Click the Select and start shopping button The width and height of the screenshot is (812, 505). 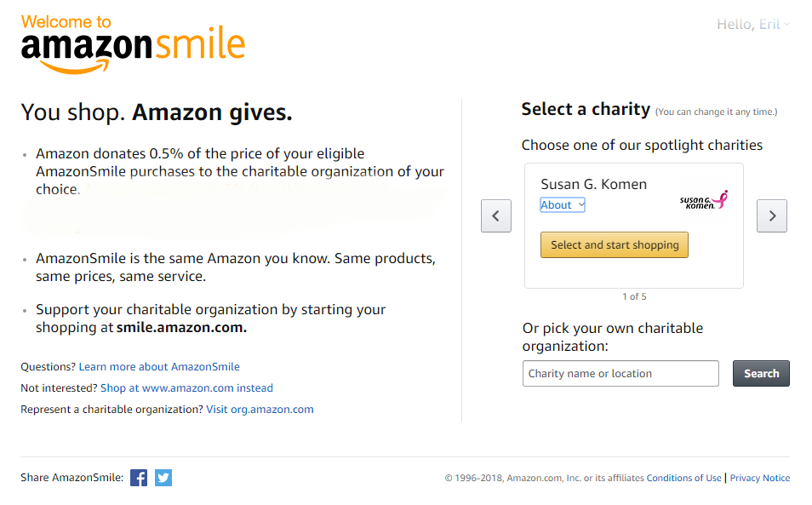(x=615, y=245)
